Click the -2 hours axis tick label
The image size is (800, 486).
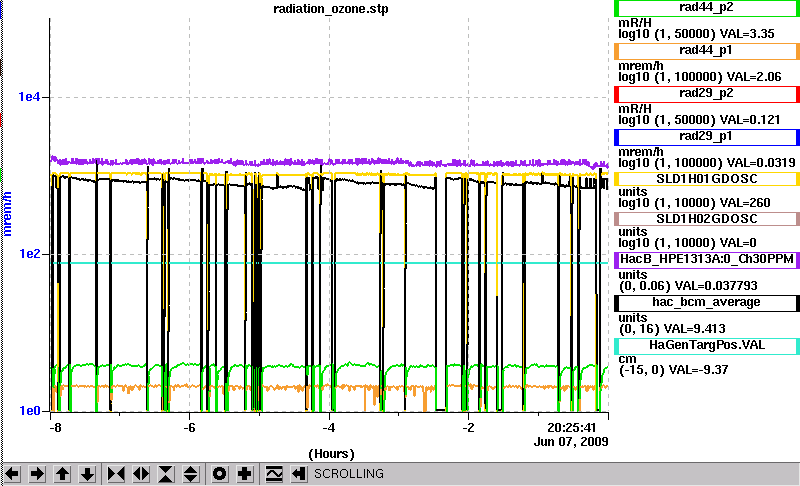pos(468,427)
